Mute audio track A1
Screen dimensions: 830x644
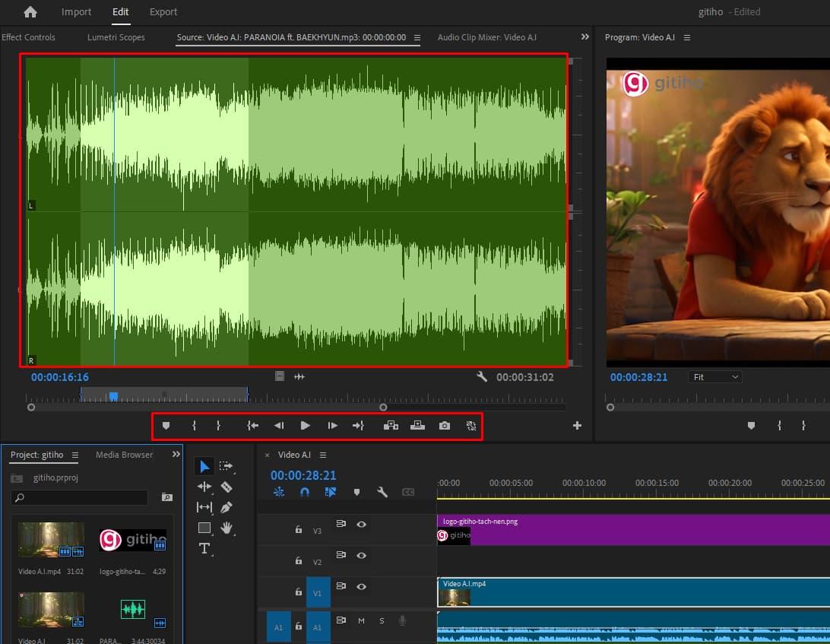(x=361, y=620)
